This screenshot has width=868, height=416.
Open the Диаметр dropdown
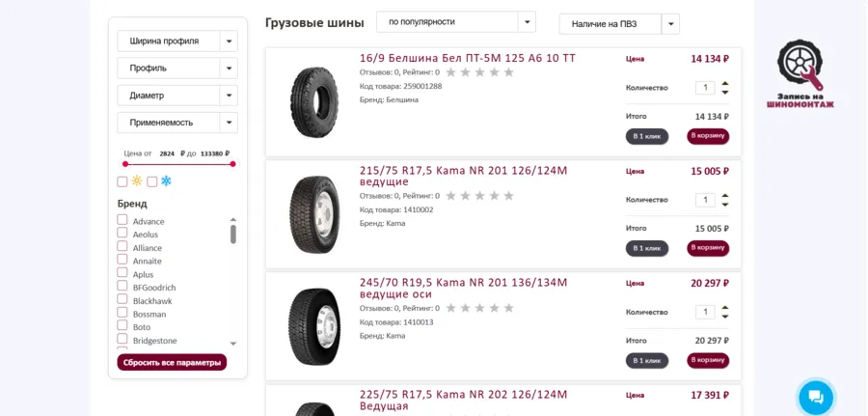pos(177,96)
